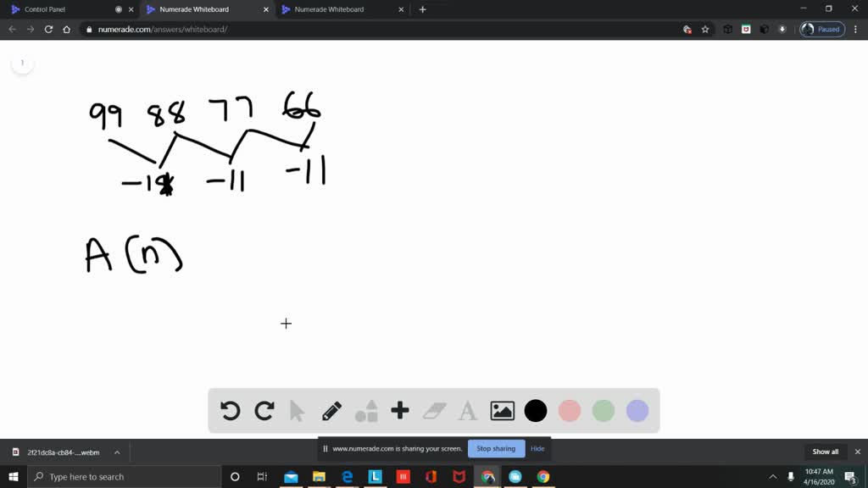Click the Redo arrow on the whiteboard toolbar
This screenshot has width=868, height=488.
[264, 411]
